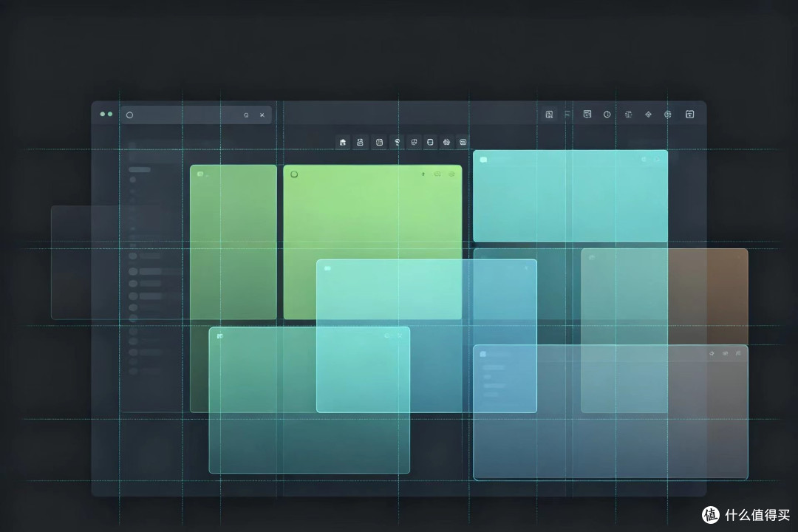Click the diamond icon in top-right toolbar
This screenshot has height=532, width=798.
[649, 115]
